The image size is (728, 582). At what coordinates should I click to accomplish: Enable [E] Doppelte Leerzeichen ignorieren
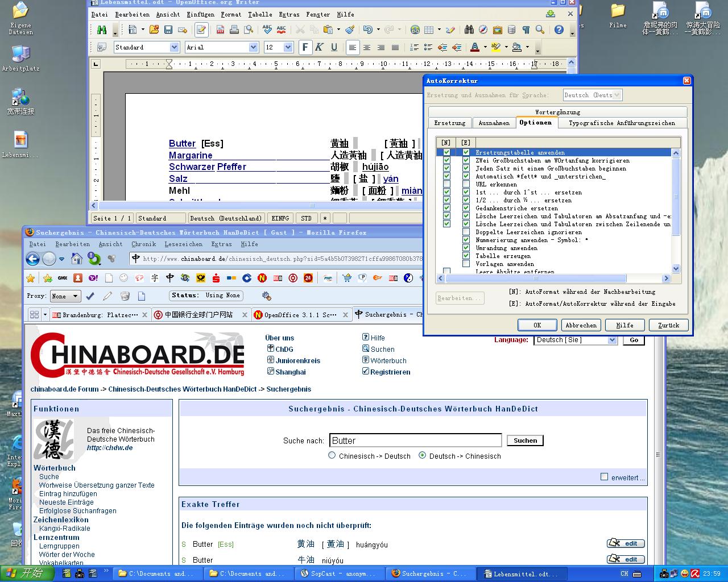click(x=466, y=232)
